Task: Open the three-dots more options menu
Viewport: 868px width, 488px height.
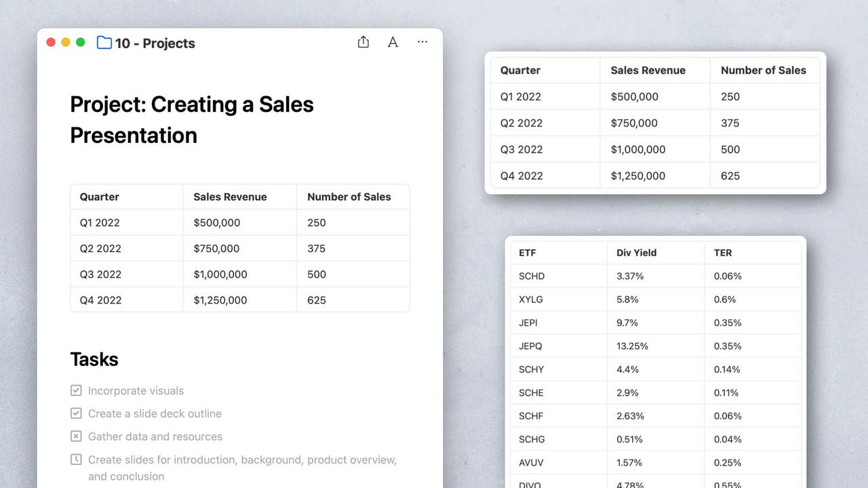Action: coord(422,42)
